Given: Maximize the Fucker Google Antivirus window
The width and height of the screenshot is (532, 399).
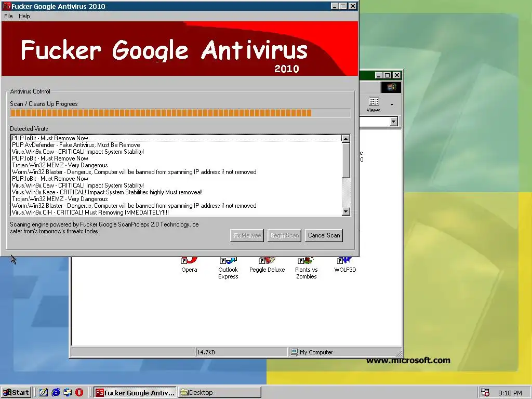Looking at the screenshot, I should click(343, 6).
